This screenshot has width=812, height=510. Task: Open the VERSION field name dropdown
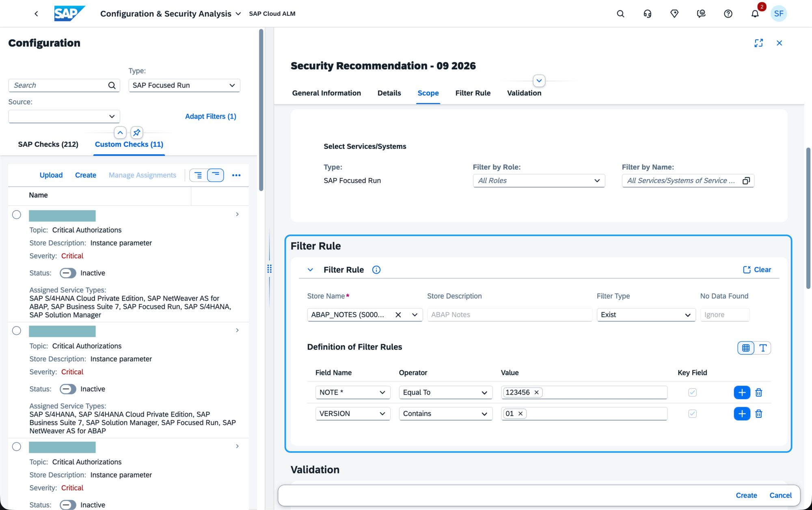point(353,414)
